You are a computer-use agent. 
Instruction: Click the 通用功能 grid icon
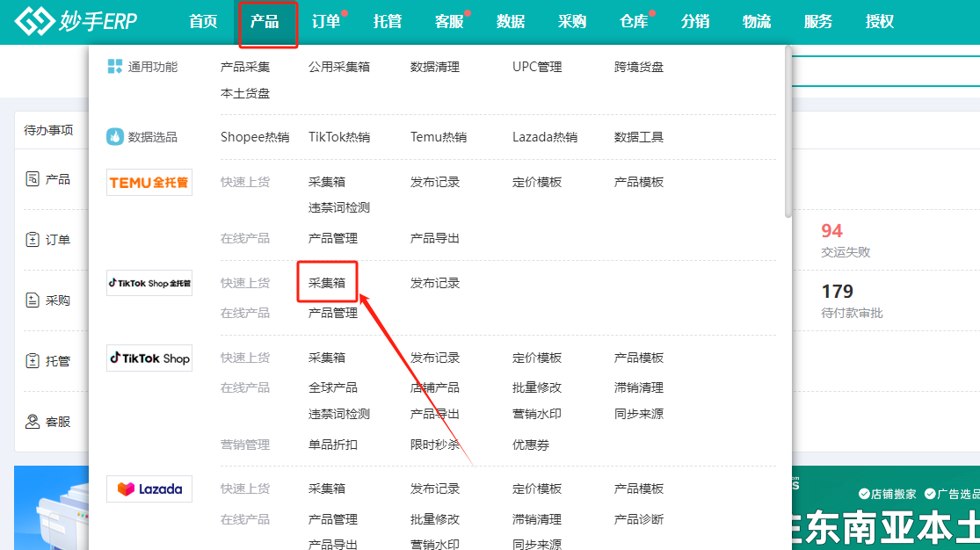[x=115, y=67]
